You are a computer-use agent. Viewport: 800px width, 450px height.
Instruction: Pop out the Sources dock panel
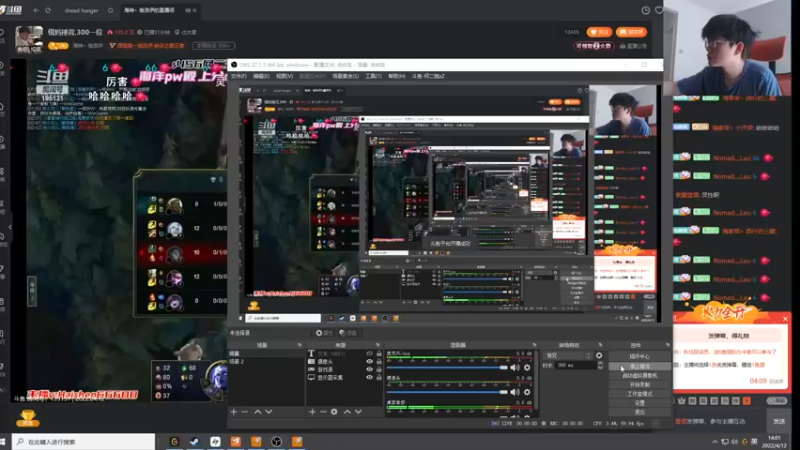coord(378,345)
